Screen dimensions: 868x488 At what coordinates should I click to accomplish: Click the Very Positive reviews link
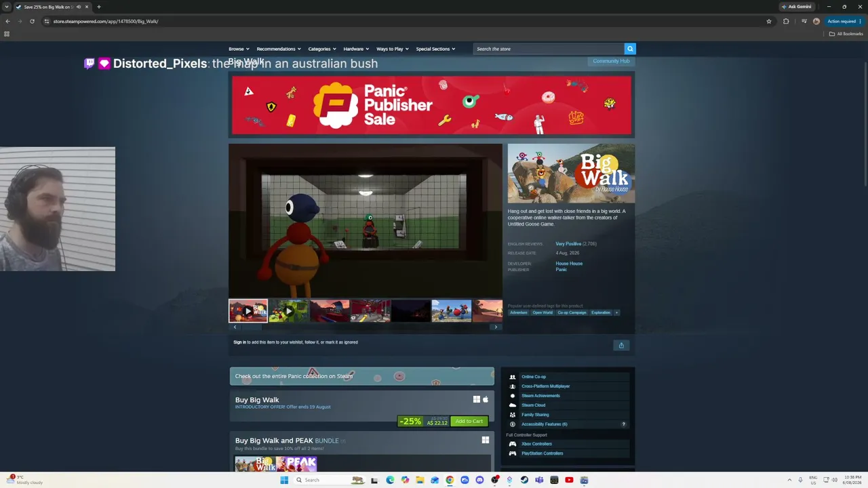(568, 244)
